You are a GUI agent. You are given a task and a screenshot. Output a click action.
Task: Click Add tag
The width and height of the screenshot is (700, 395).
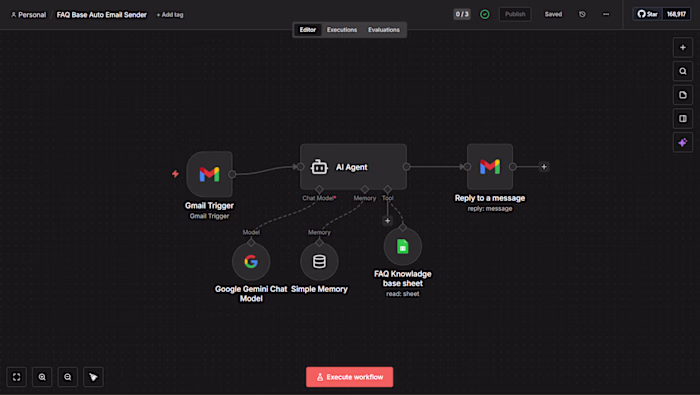click(170, 15)
